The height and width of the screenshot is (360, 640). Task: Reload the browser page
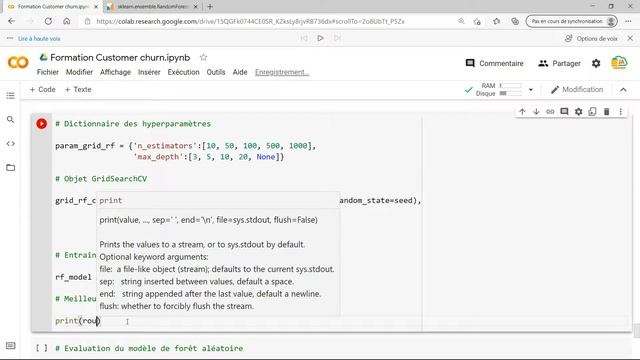(48, 21)
